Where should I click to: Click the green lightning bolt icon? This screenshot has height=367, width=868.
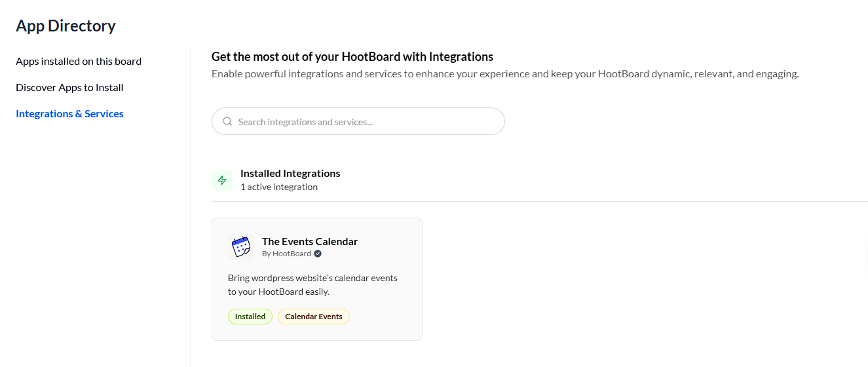[222, 180]
